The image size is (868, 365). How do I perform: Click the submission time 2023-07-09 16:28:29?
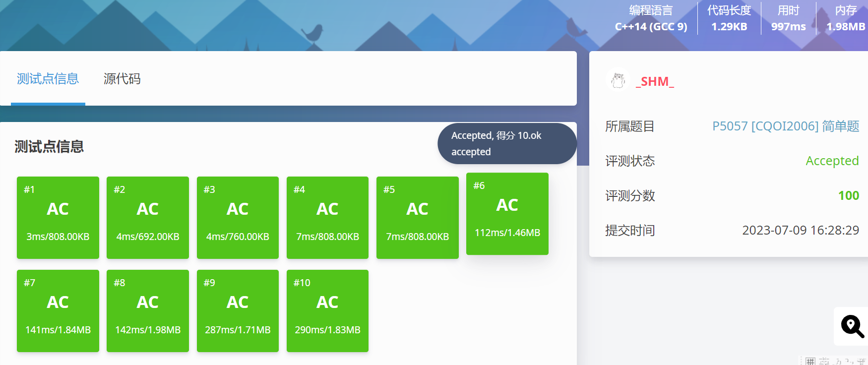click(x=801, y=230)
